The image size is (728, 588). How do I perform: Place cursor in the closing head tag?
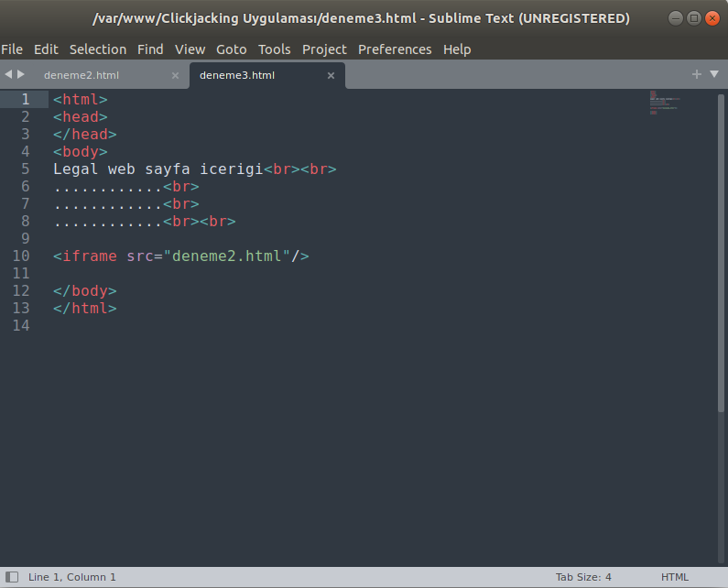[85, 135]
